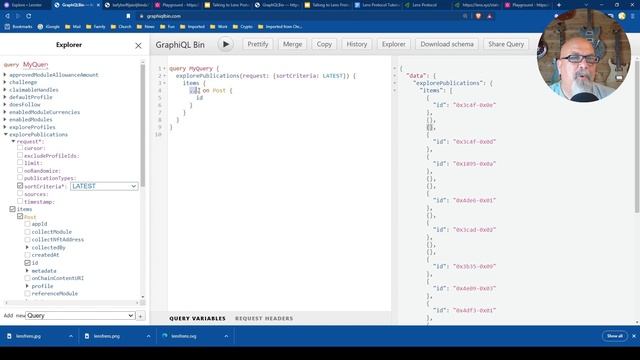Check the appId field checkbox
Image resolution: width=640 pixels, height=360 pixels.
(27, 224)
